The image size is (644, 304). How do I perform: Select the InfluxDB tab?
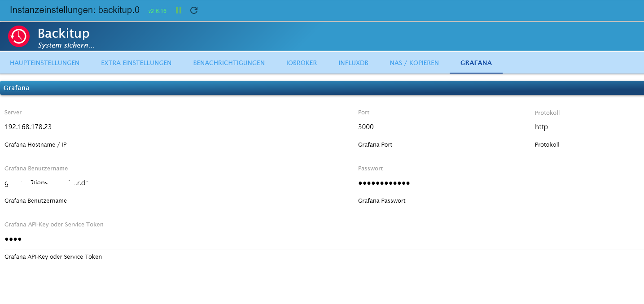tap(353, 63)
